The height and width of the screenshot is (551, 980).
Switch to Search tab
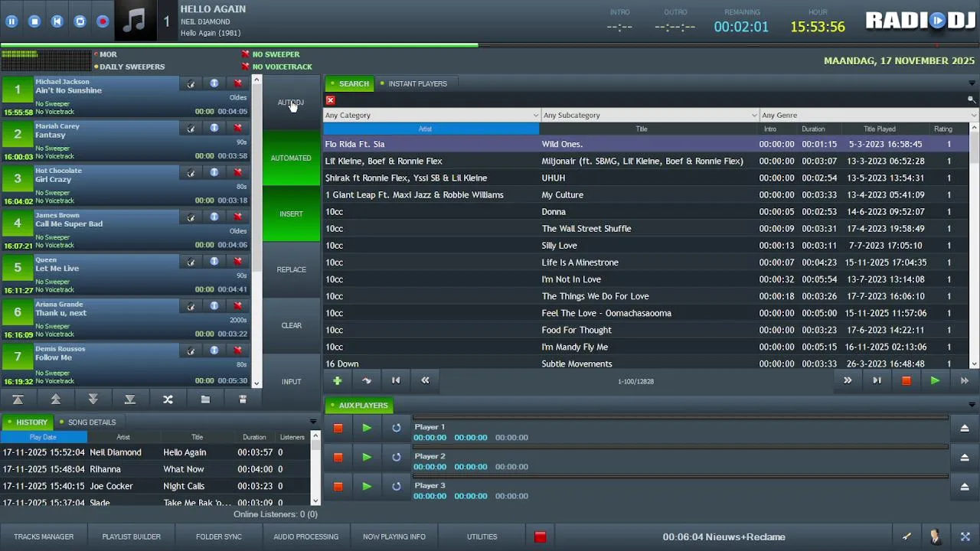tap(349, 83)
